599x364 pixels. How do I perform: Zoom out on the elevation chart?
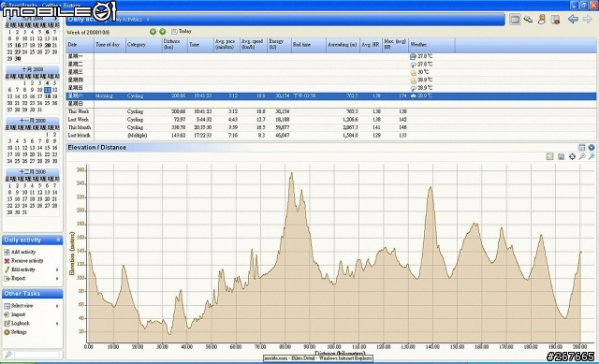[582, 156]
